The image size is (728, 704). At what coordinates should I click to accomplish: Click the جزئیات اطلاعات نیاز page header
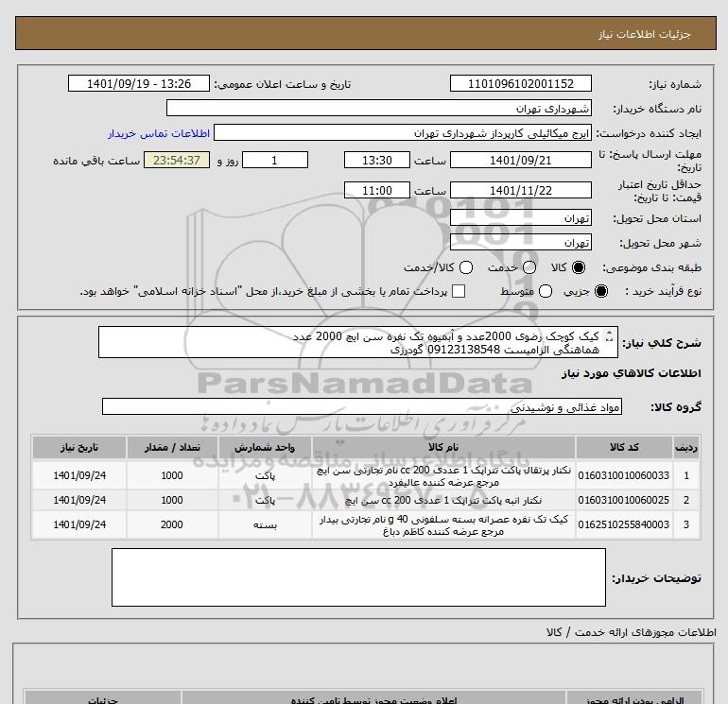coord(644,34)
